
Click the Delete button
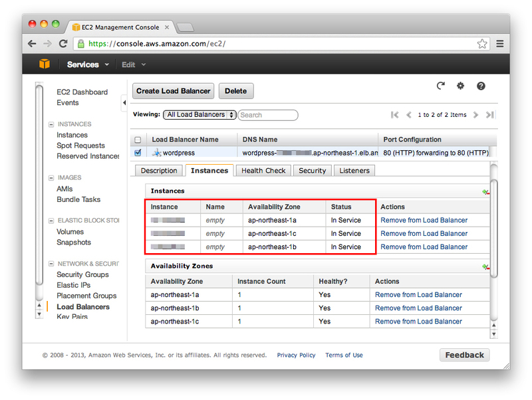tap(236, 91)
